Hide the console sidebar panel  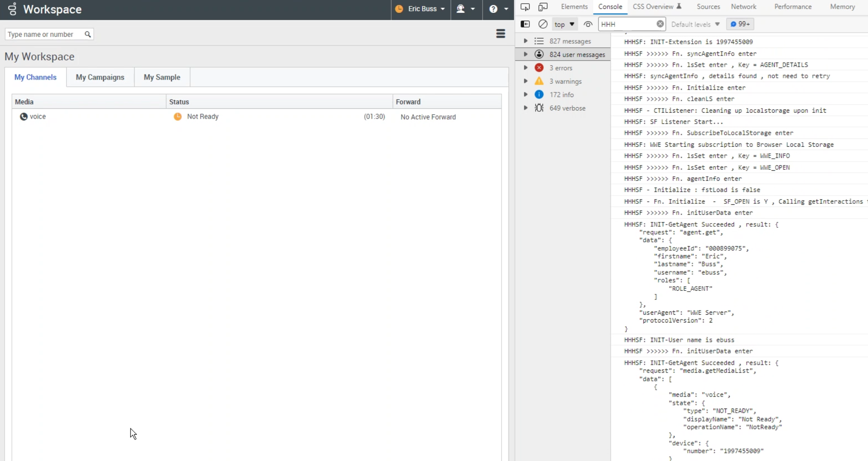[x=525, y=24]
